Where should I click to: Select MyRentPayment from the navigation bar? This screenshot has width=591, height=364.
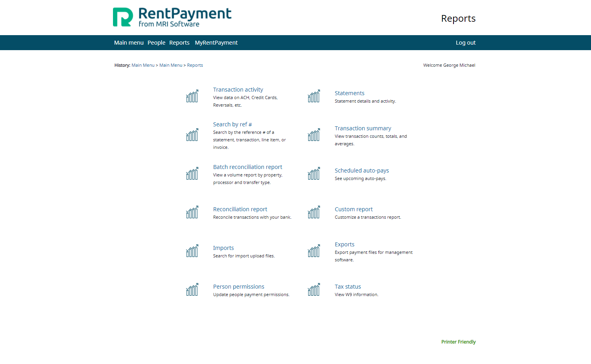click(x=216, y=42)
